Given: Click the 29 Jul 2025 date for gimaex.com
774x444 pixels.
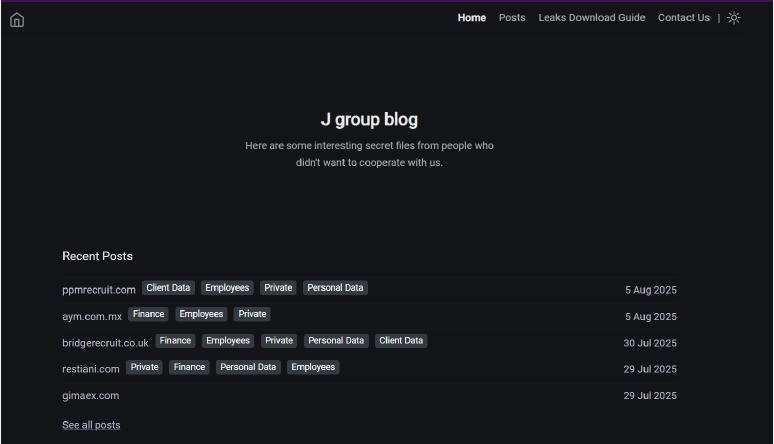Looking at the screenshot, I should point(650,396).
